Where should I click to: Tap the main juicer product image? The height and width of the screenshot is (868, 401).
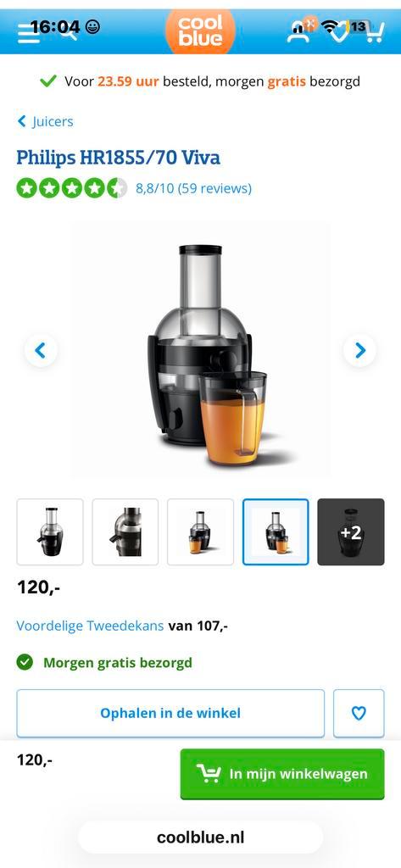click(x=200, y=350)
